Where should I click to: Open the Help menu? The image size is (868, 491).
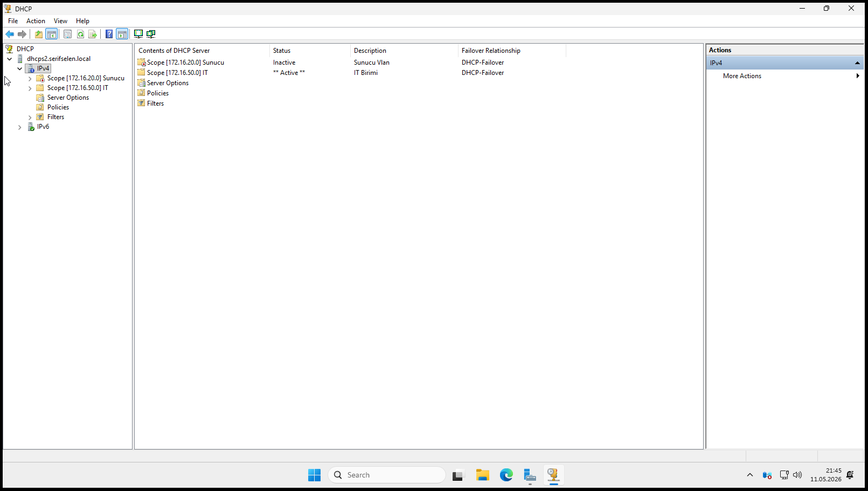[x=82, y=21]
